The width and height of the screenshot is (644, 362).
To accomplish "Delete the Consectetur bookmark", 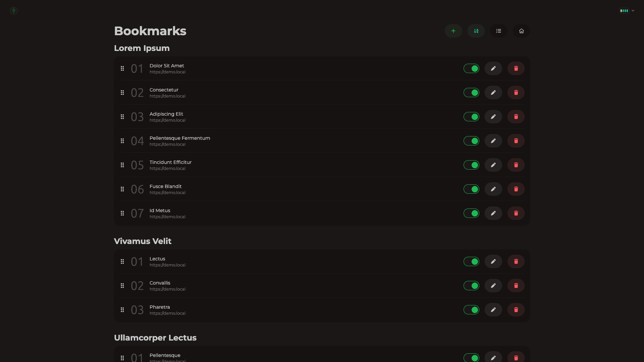I will [x=516, y=93].
